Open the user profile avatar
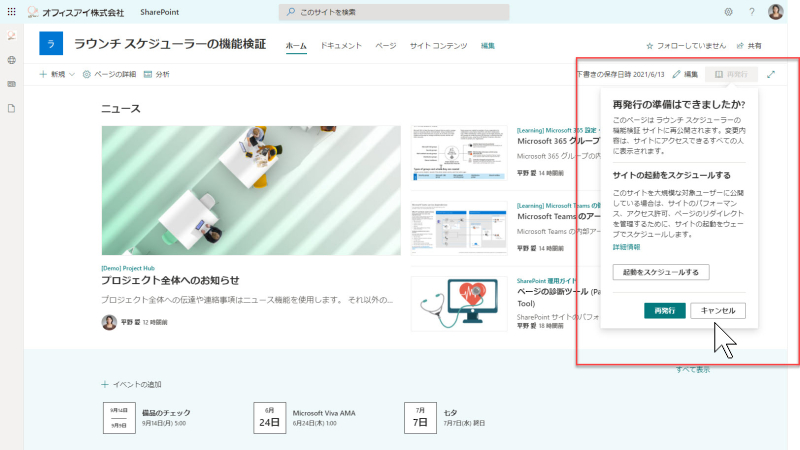Viewport: 800px width, 450px height. tap(776, 12)
